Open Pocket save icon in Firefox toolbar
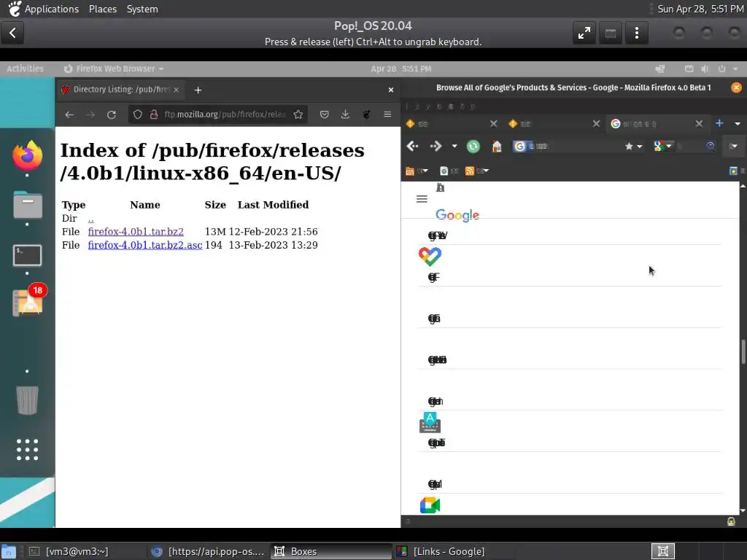The height and width of the screenshot is (560, 747). tap(325, 114)
